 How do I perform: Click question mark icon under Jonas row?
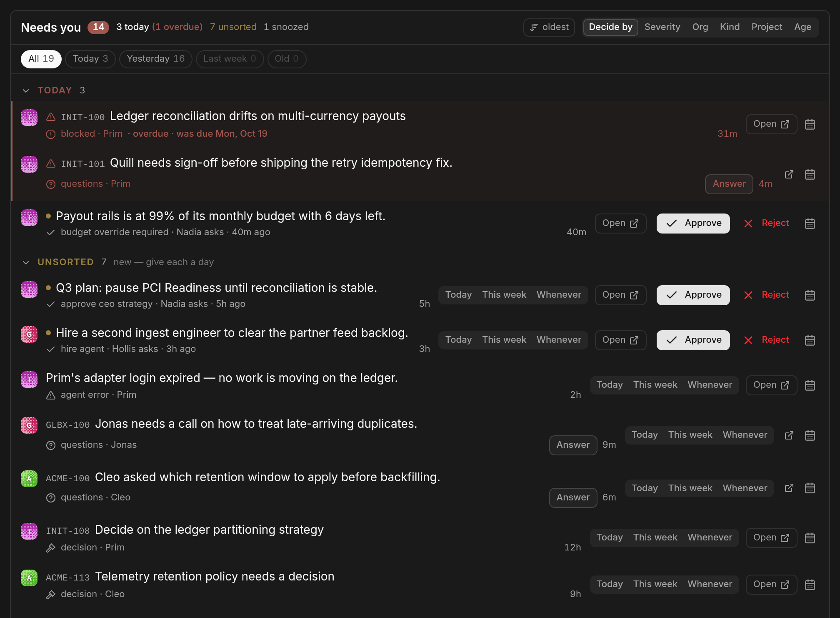[51, 445]
